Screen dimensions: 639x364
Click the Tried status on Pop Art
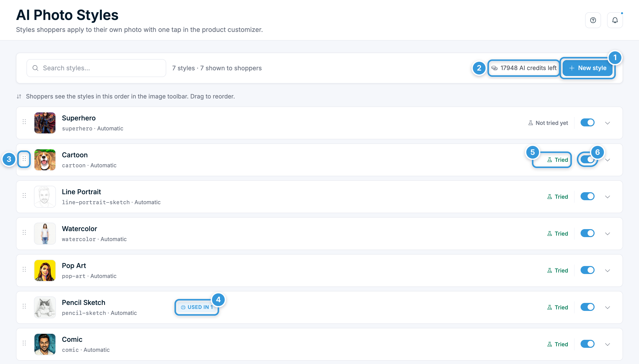(x=558, y=271)
